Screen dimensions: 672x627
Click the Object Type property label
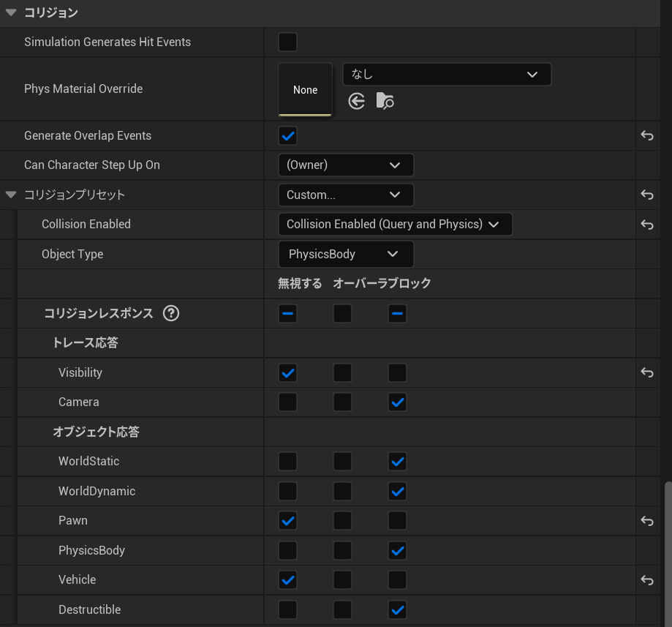pos(72,255)
